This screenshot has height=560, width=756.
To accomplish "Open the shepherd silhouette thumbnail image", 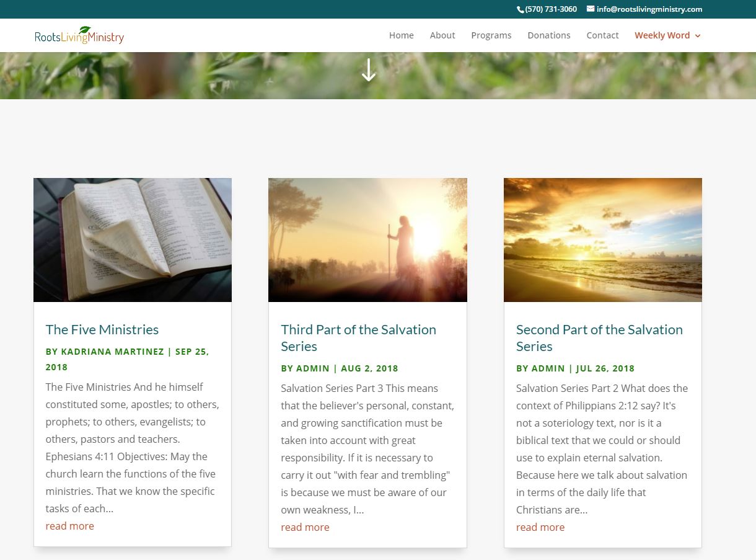I will point(367,240).
